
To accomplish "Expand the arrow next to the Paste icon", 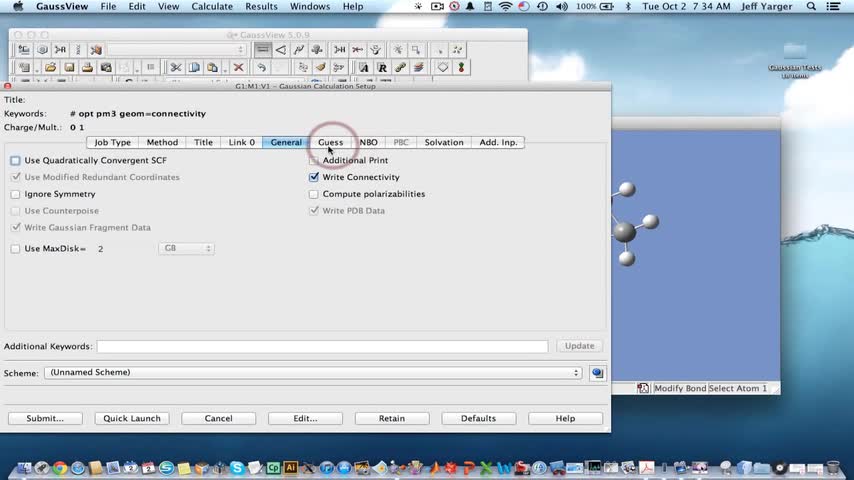I will tap(225, 70).
